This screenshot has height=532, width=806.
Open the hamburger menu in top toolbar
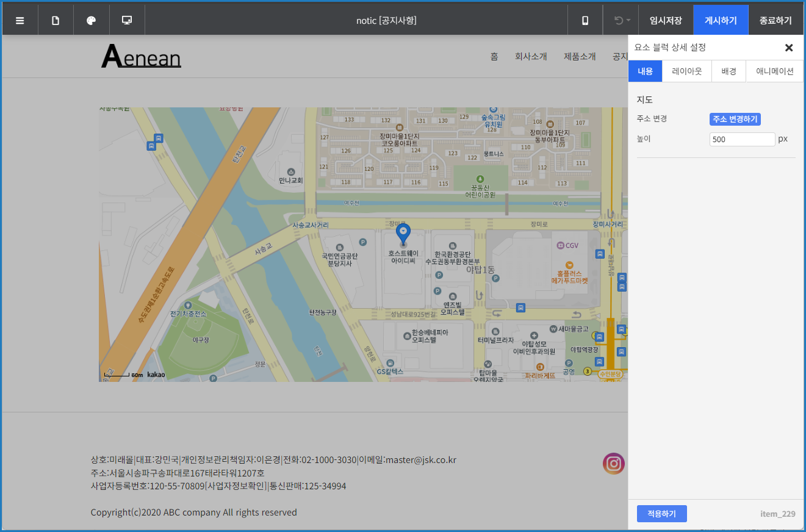[20, 20]
